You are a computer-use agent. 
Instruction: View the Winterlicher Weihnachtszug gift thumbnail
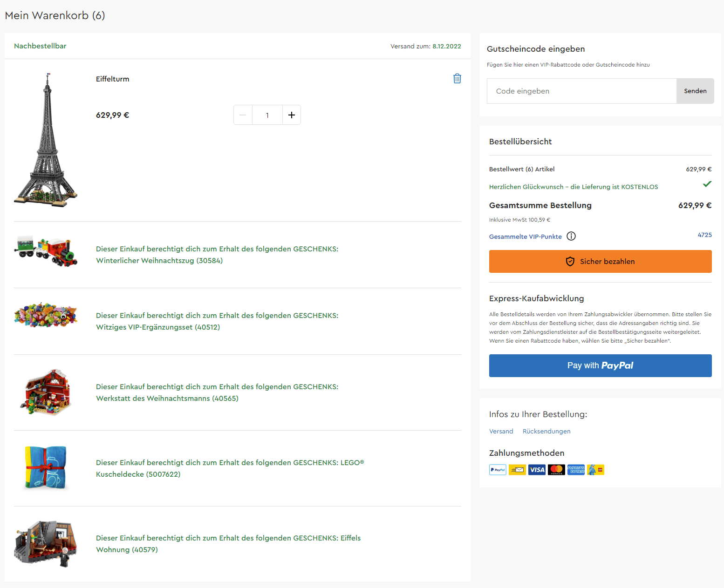pos(46,251)
